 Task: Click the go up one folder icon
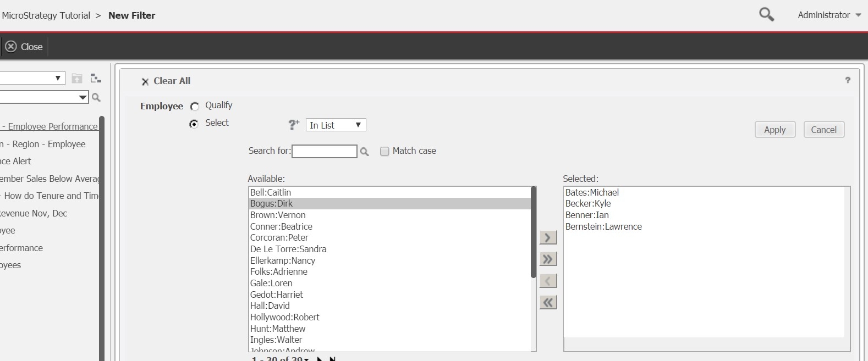(x=77, y=79)
